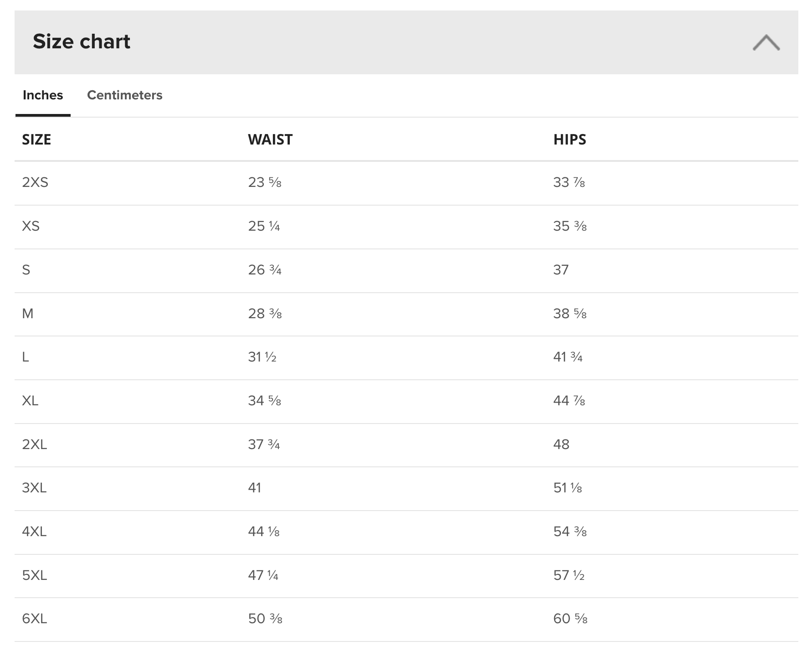Screen dimensions: 812x672
Task: Click the 37 hips value for S
Action: (x=561, y=270)
